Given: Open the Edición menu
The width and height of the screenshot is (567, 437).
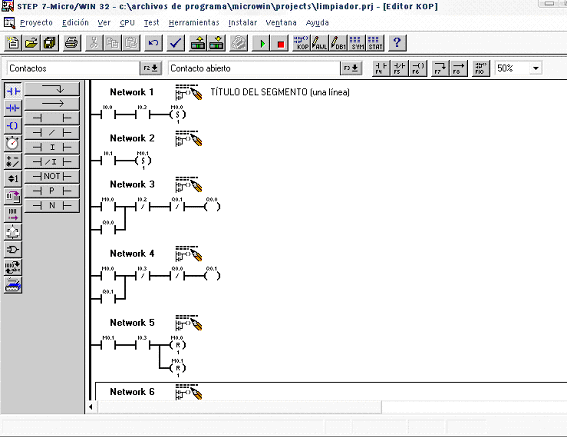Looking at the screenshot, I should [75, 23].
